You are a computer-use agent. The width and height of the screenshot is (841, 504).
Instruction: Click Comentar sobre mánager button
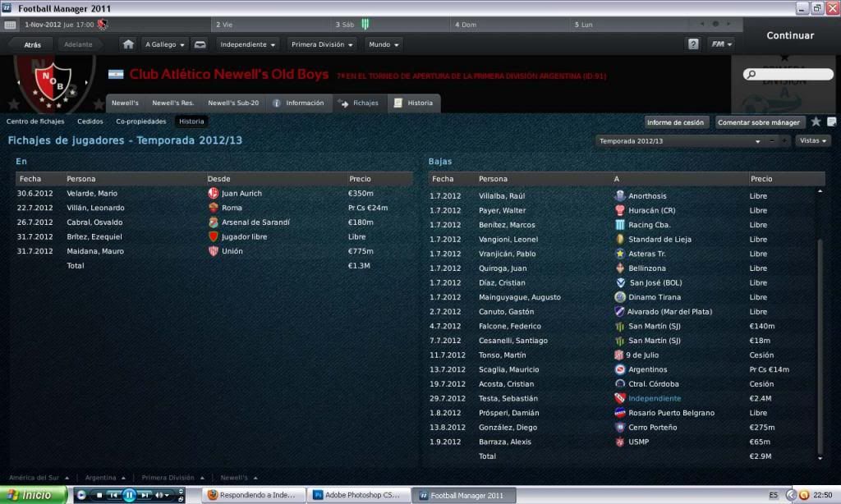coord(758,123)
